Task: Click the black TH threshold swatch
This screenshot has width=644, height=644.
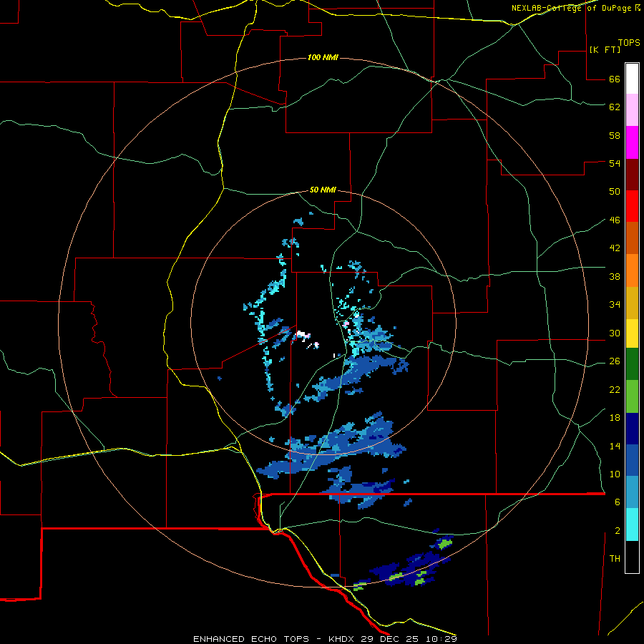Action: tap(632, 557)
